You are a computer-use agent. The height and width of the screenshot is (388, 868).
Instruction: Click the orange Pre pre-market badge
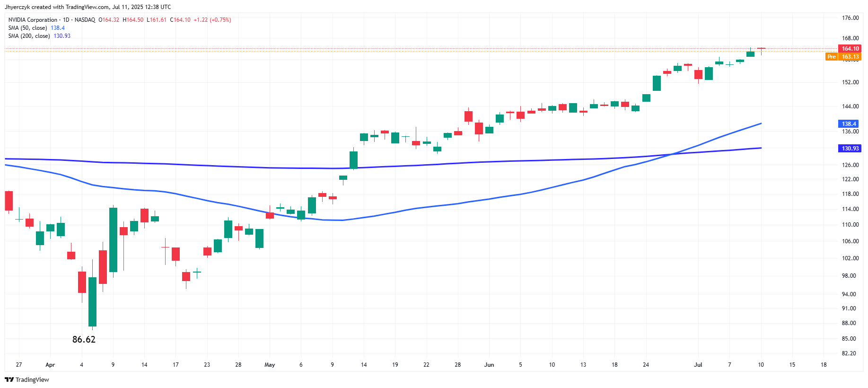coord(831,57)
